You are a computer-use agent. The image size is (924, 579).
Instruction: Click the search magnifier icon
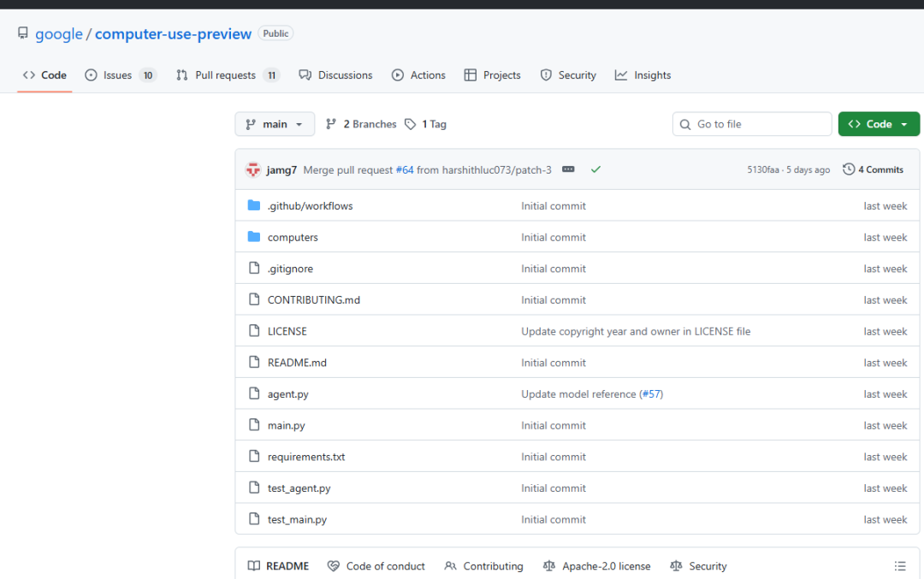point(684,124)
